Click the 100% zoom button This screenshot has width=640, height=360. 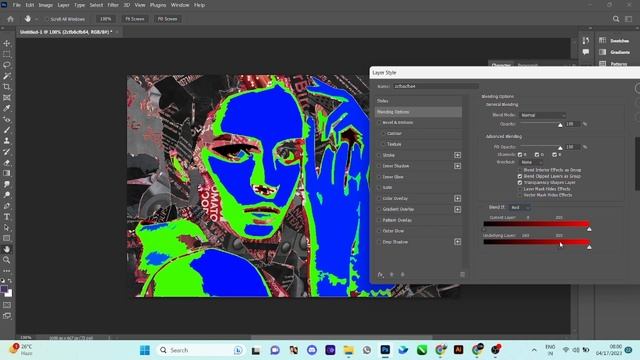105,19
